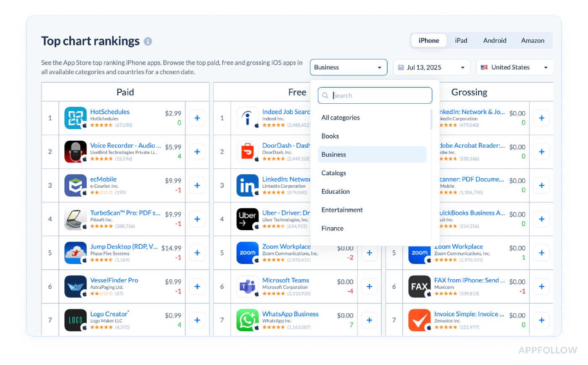Click the HotSchedules app icon
This screenshot has height=365, width=588.
pos(76,118)
